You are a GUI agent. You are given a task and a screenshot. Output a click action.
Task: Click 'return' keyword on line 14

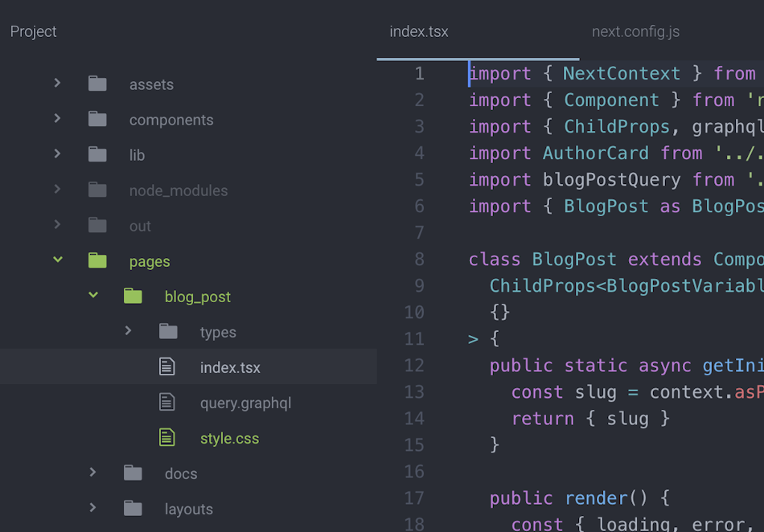tap(543, 419)
